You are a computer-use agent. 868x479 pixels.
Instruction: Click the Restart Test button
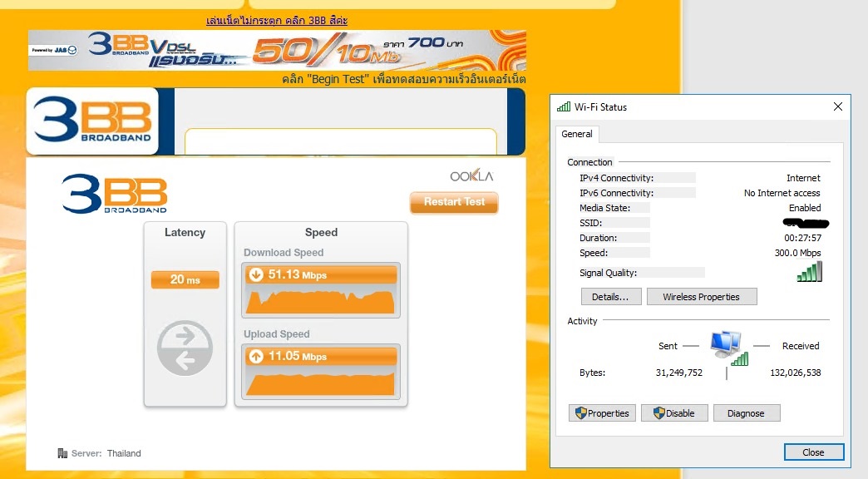pos(454,202)
